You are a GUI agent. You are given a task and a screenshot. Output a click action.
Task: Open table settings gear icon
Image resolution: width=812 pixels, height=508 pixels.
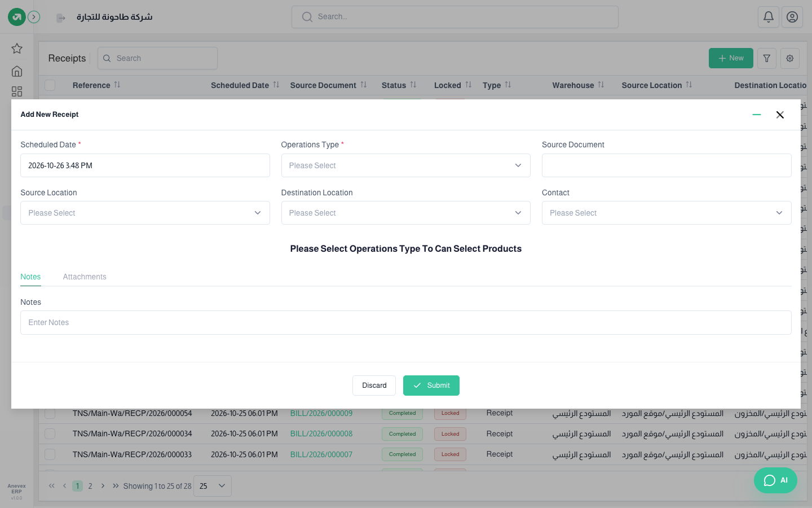[790, 58]
